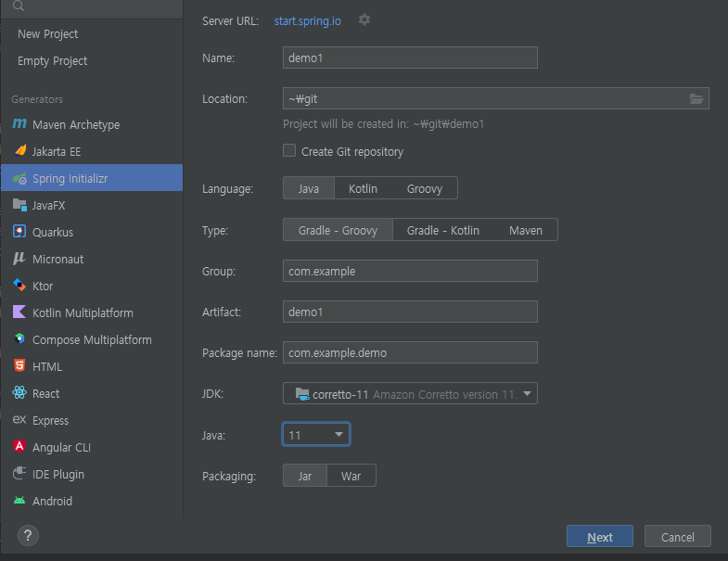Enable Create Git repository checkbox

(x=289, y=150)
